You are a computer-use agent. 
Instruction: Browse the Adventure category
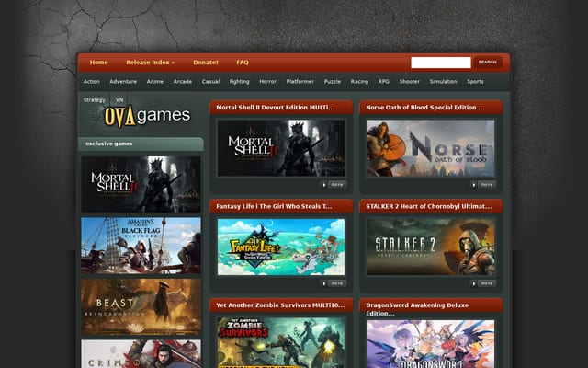(123, 82)
